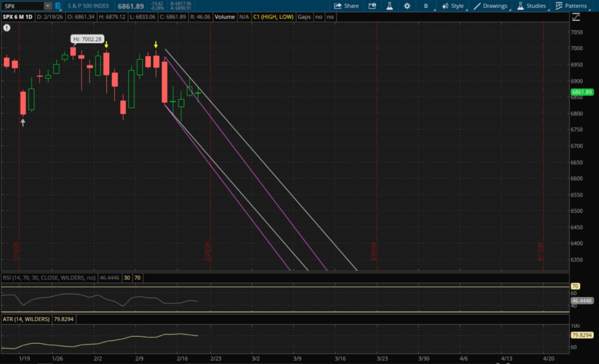599x364 pixels.
Task: Open the Style dropdown menu
Action: click(453, 6)
